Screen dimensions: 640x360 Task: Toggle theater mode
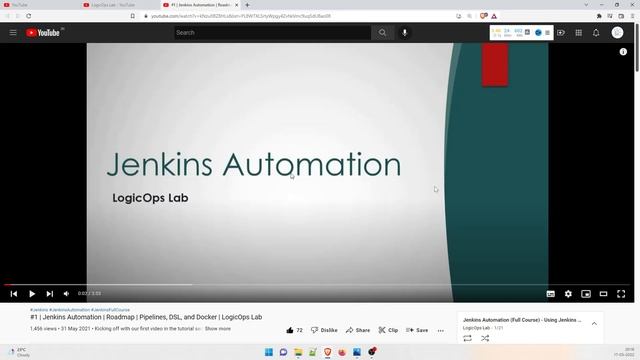tap(603, 294)
